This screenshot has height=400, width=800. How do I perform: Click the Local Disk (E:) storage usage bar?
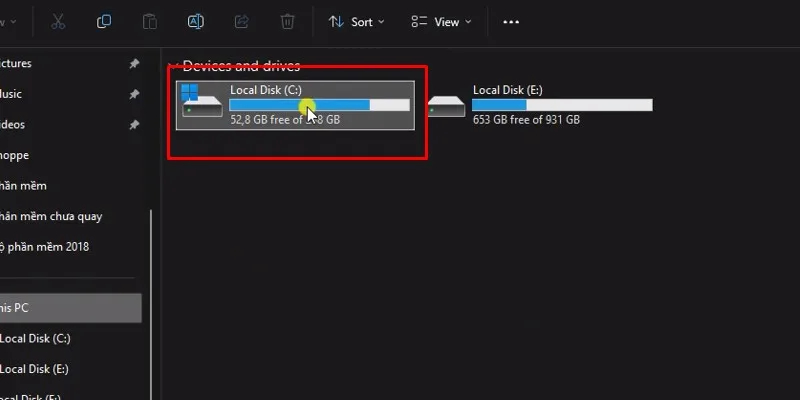click(x=562, y=105)
